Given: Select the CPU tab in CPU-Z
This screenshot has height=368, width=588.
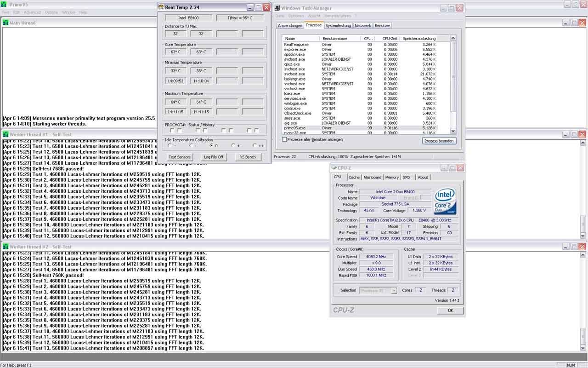Looking at the screenshot, I should 338,177.
